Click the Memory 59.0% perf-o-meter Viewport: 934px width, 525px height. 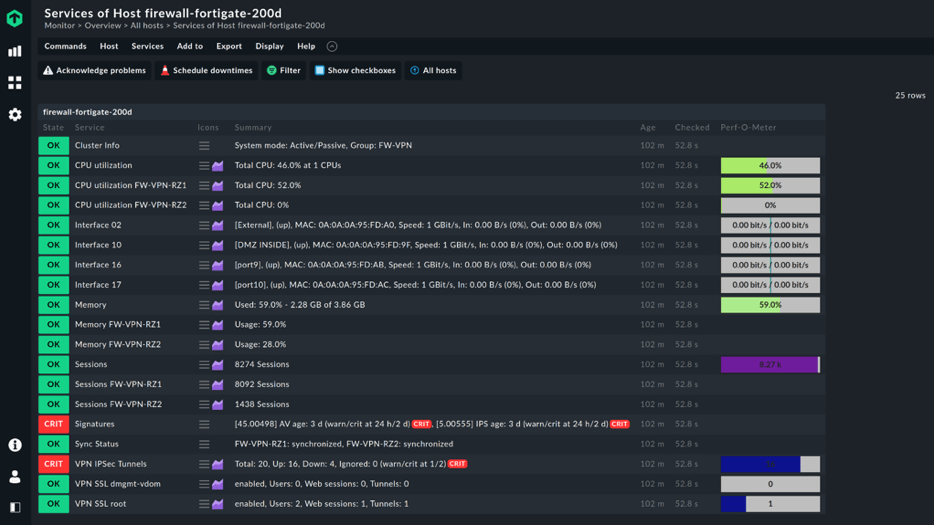[770, 305]
